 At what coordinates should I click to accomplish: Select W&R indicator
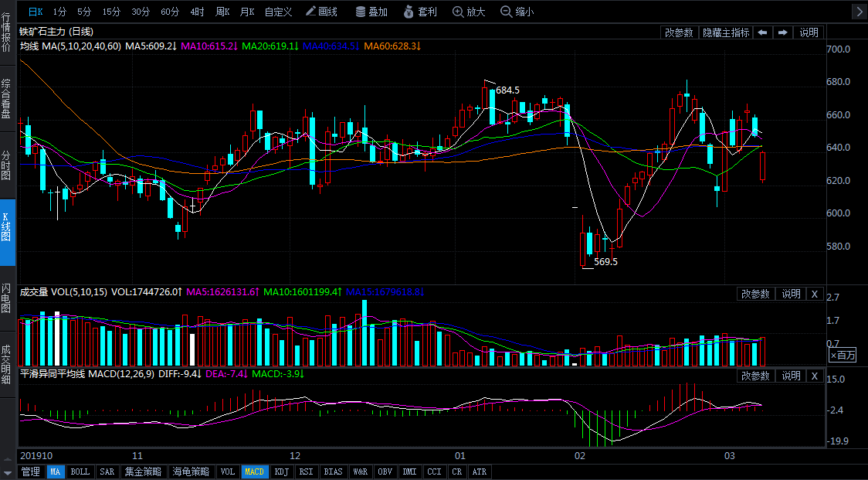click(x=361, y=471)
